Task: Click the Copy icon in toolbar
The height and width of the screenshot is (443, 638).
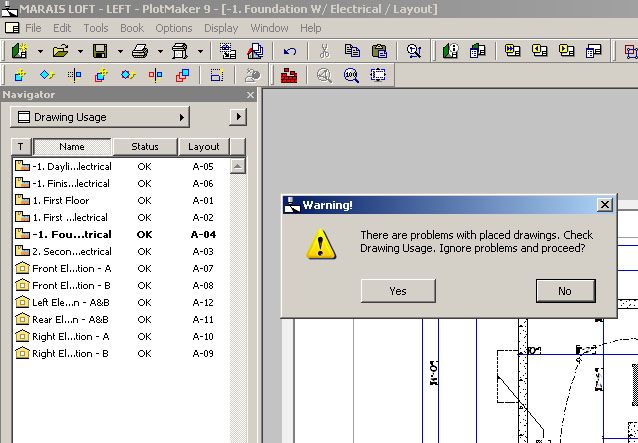Action: click(352, 51)
